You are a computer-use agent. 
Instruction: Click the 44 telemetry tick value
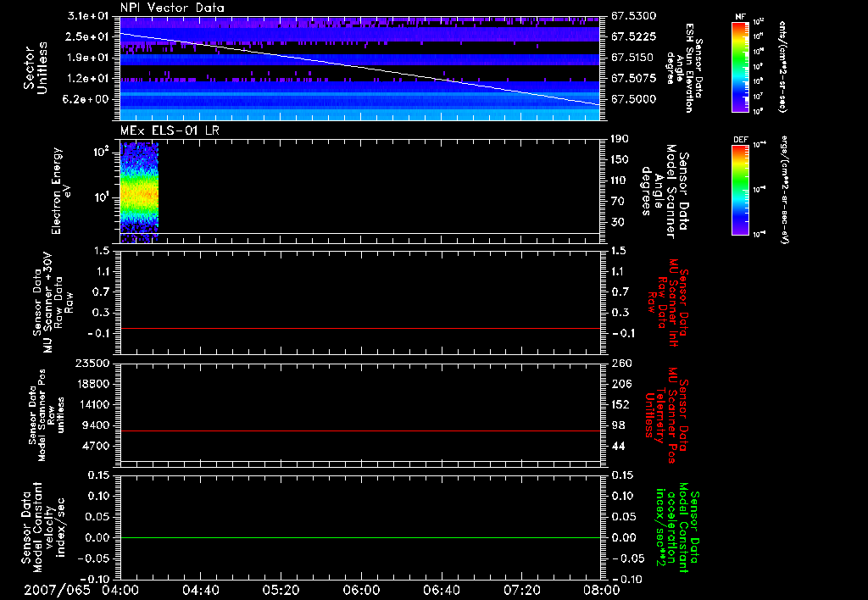click(x=617, y=446)
